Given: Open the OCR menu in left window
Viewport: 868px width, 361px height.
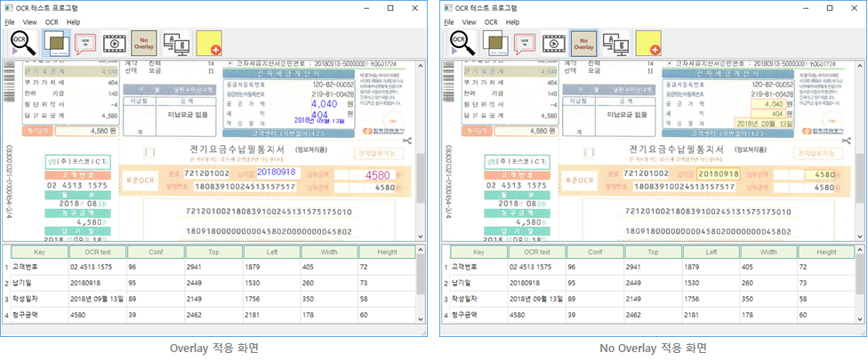Looking at the screenshot, I should pos(52,20).
